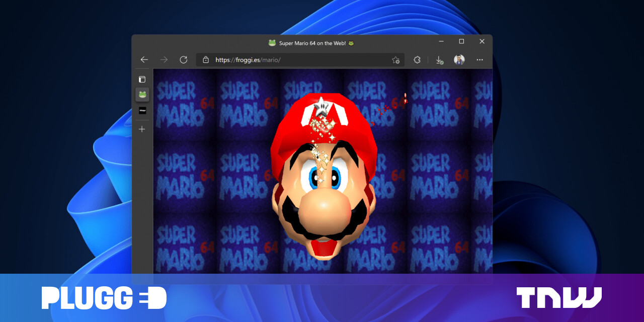Open a new tab with the plus button
Viewport: 644px width, 322px height.
coord(142,129)
